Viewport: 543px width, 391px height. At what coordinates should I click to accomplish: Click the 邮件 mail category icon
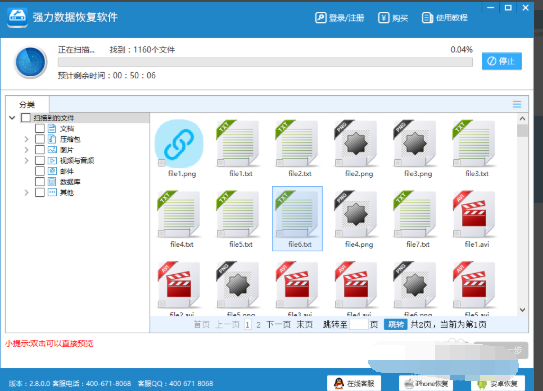pyautogui.click(x=52, y=171)
